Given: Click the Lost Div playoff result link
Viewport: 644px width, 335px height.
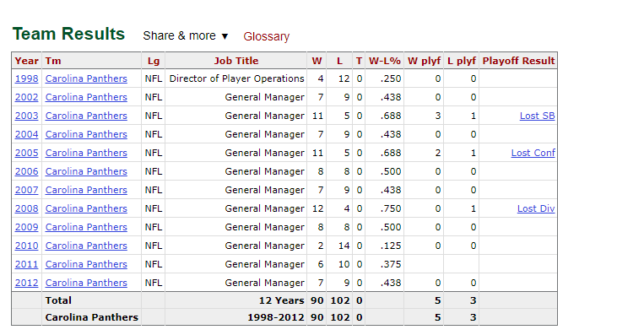Looking at the screenshot, I should click(536, 208).
